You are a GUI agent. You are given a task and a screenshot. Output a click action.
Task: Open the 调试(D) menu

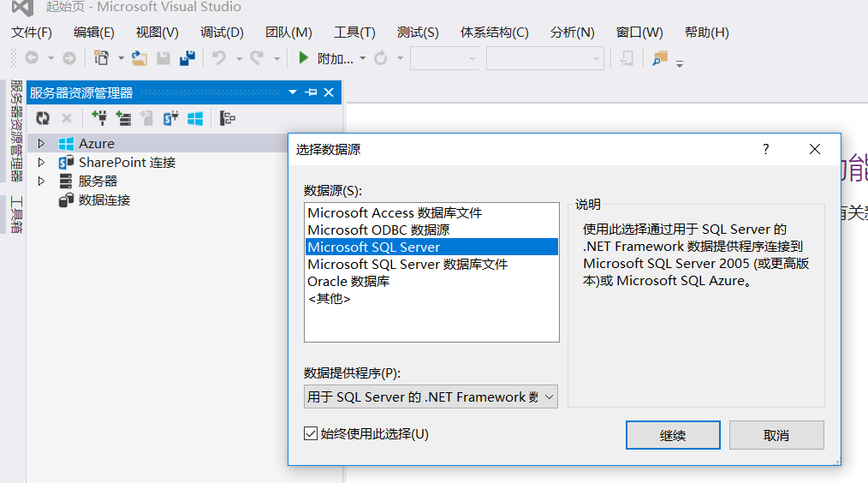pos(222,33)
